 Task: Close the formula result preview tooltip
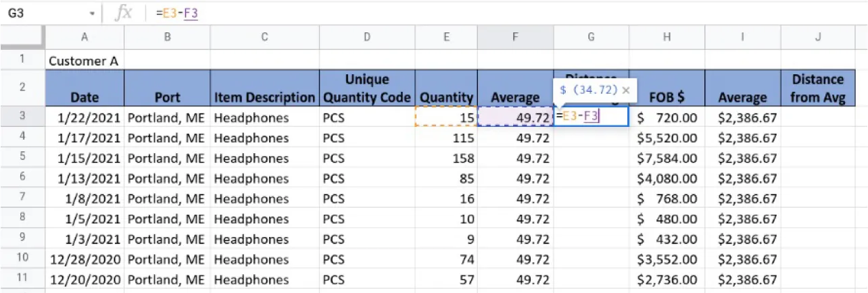pyautogui.click(x=626, y=89)
